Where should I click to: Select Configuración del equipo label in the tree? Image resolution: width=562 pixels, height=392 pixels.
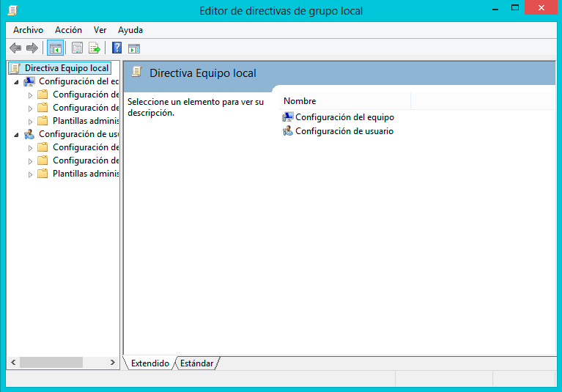(x=79, y=81)
